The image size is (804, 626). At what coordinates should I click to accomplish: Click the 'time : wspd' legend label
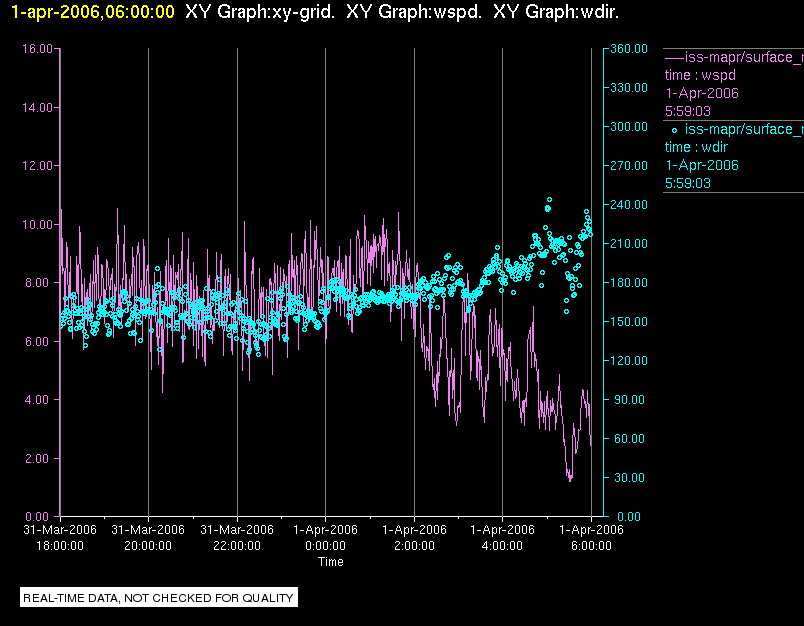coord(700,75)
